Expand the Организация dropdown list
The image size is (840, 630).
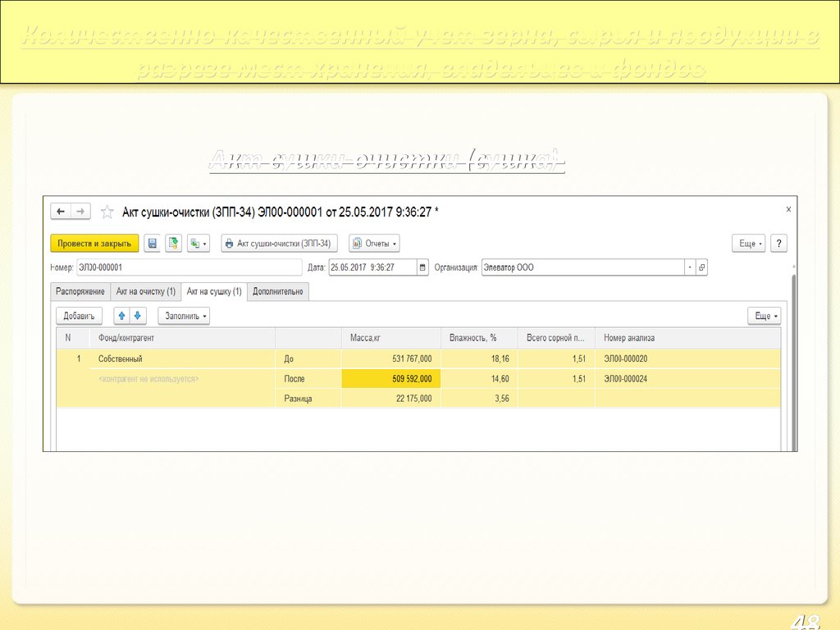[x=690, y=267]
